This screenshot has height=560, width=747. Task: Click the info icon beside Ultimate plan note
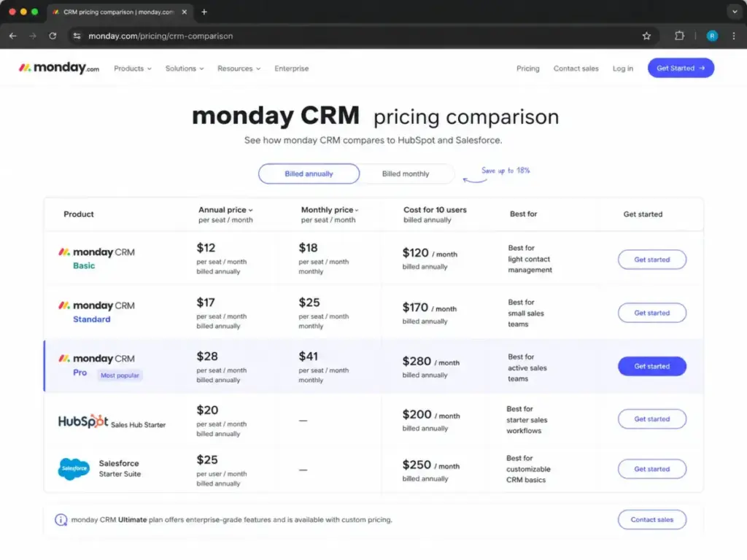[61, 519]
